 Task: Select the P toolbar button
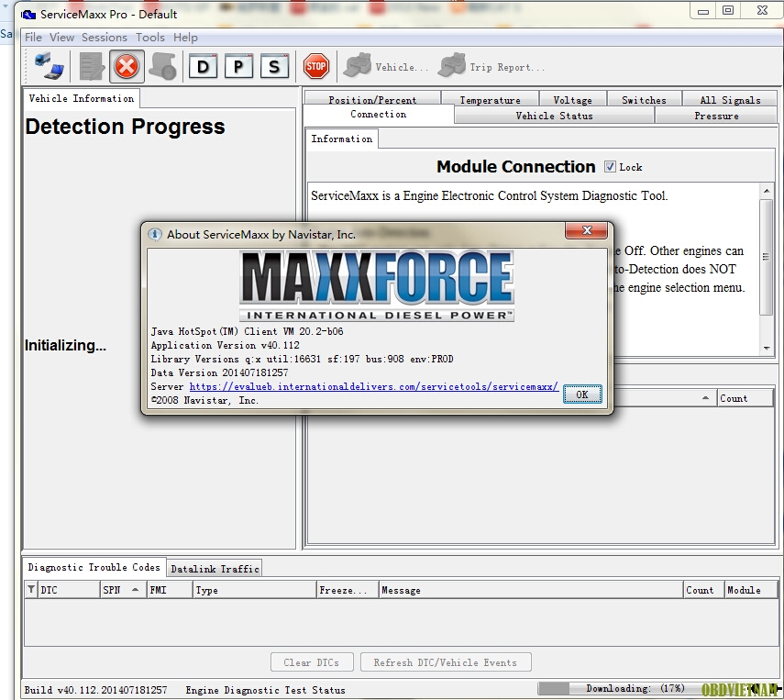(238, 66)
